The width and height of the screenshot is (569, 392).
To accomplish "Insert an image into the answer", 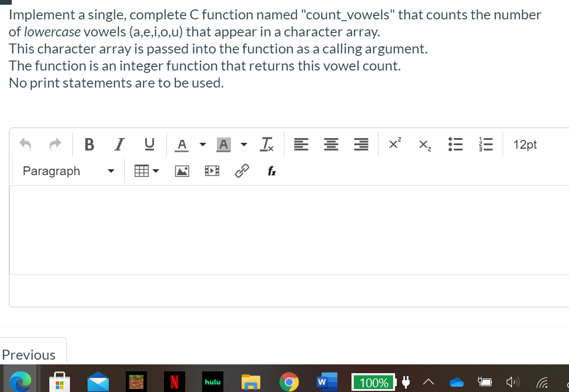I will click(x=182, y=170).
